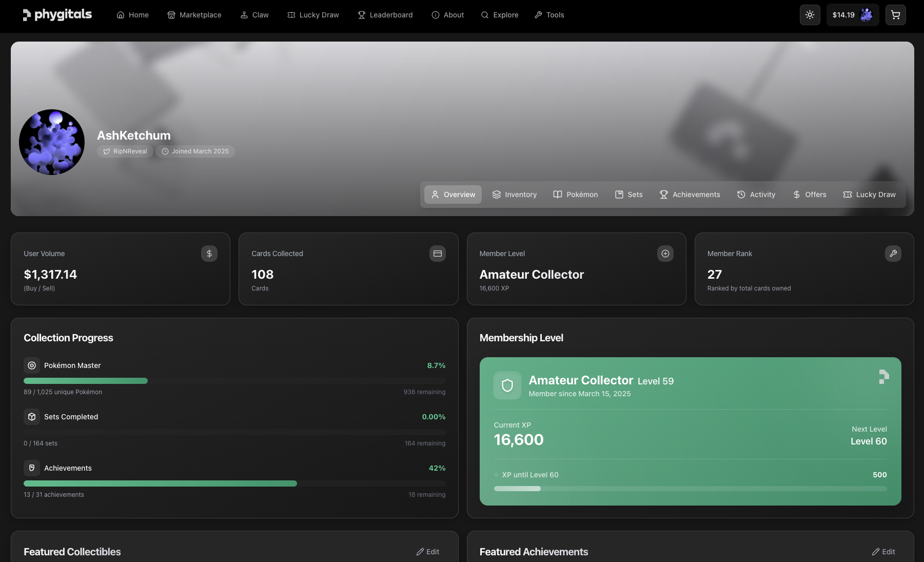Open the Pokémon tab

[576, 195]
